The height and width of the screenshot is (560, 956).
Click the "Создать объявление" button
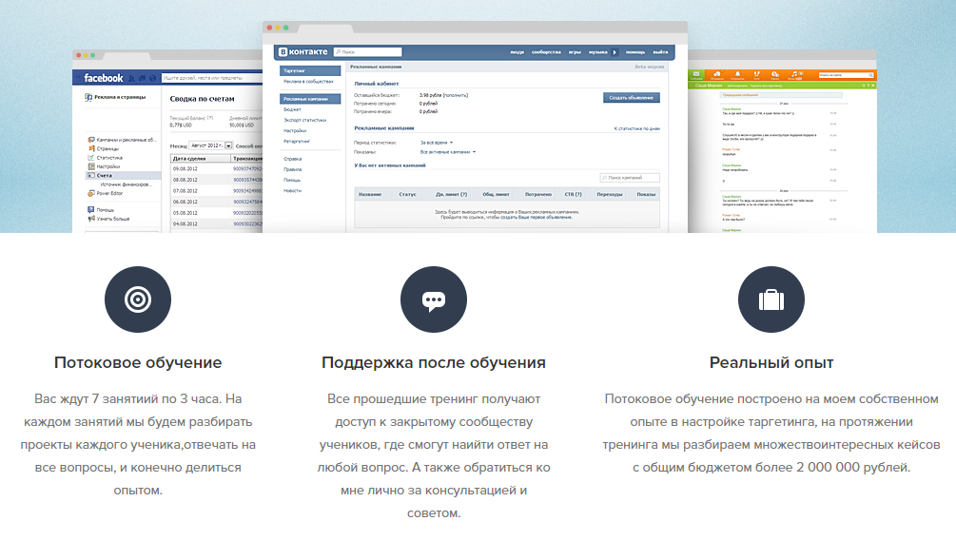(631, 98)
